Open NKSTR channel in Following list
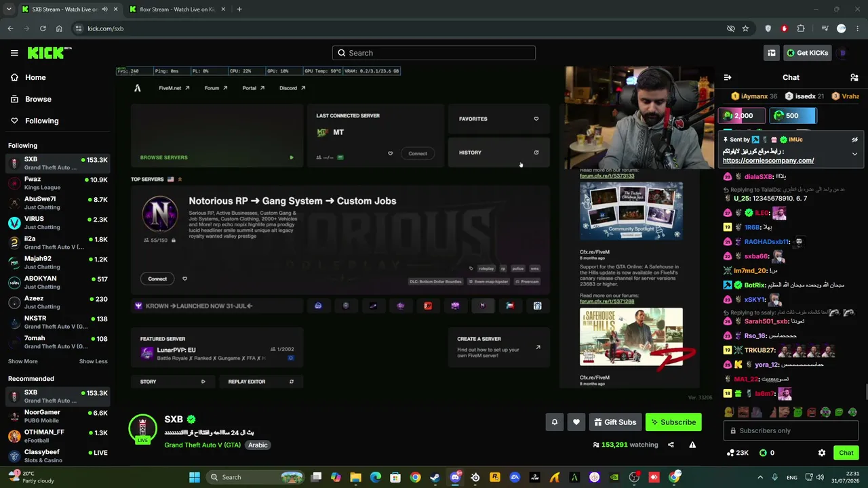 pos(58,322)
